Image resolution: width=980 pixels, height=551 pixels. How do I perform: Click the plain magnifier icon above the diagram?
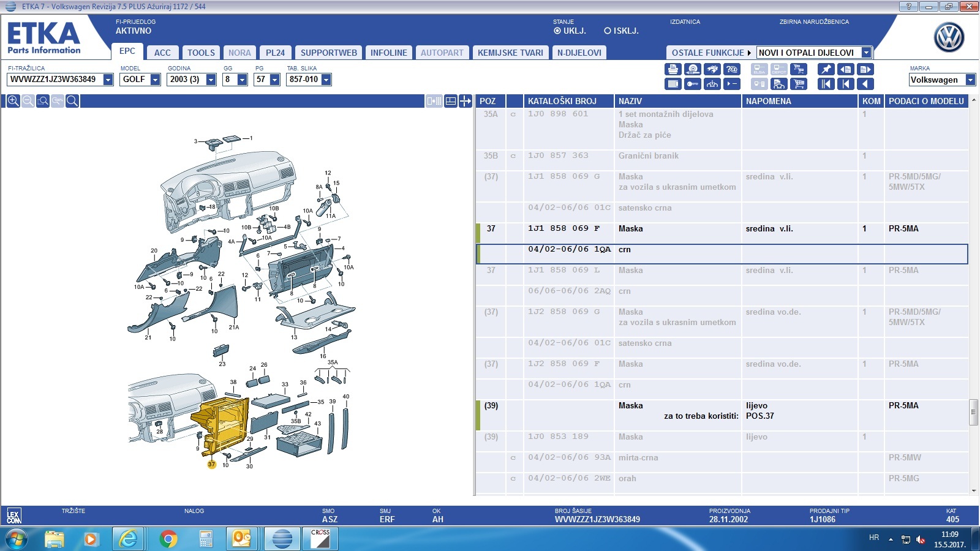coord(72,101)
